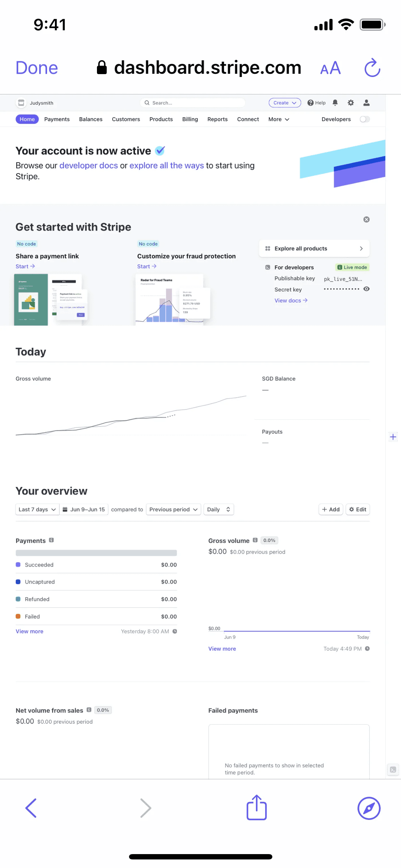
Task: Tap the browser reload icon
Action: coord(372,67)
